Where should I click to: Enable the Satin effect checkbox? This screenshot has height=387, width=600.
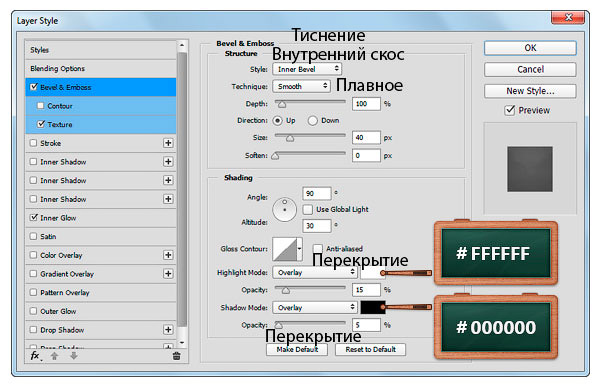point(33,236)
